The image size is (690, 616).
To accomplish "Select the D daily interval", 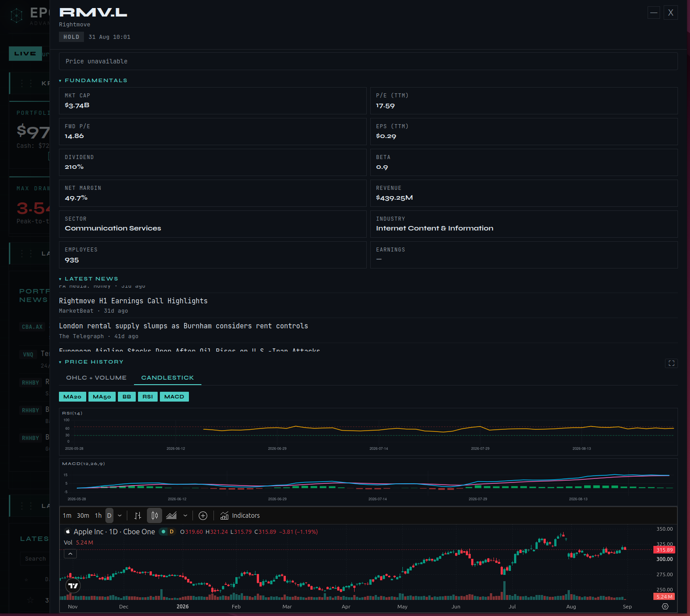I will pyautogui.click(x=109, y=515).
